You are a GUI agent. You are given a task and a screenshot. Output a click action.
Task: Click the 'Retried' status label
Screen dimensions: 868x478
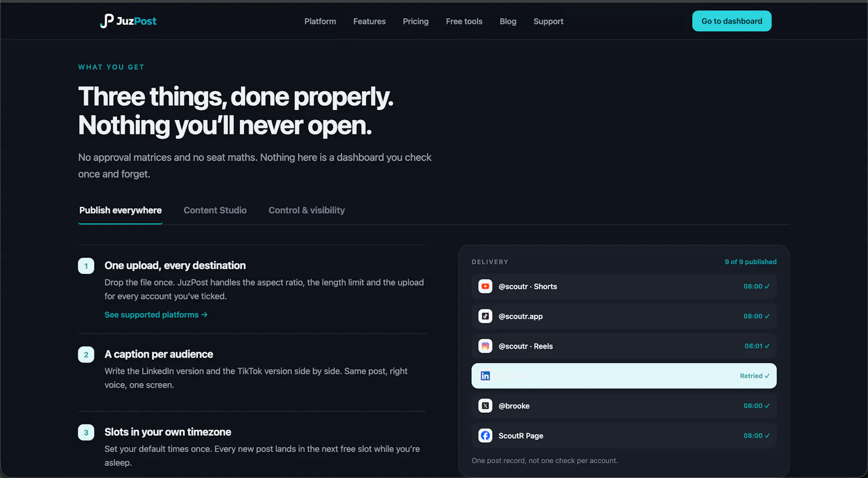(x=755, y=376)
